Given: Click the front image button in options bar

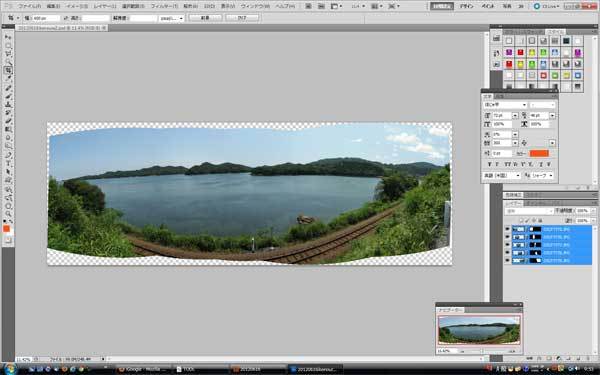Looking at the screenshot, I should point(205,18).
